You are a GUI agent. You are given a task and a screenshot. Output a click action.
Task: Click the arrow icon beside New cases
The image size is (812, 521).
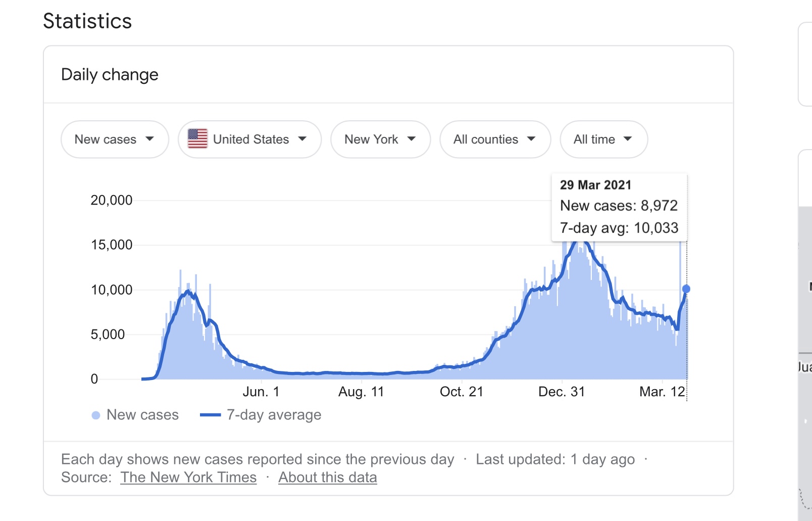[x=149, y=139]
